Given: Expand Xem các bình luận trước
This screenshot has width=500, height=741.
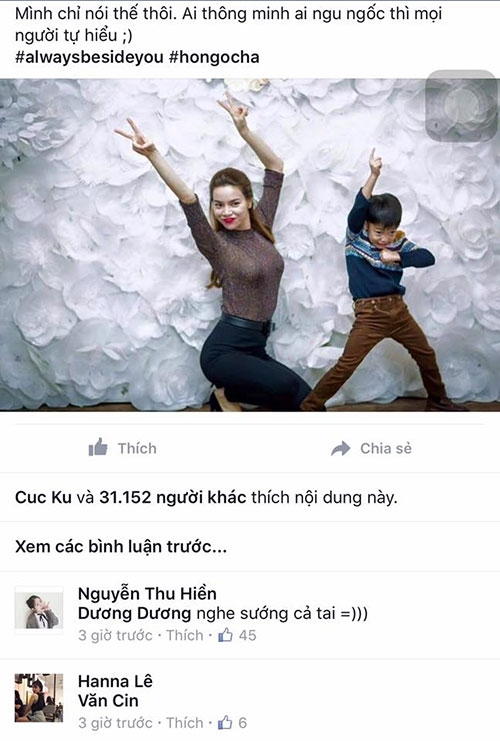Looking at the screenshot, I should pos(121,546).
